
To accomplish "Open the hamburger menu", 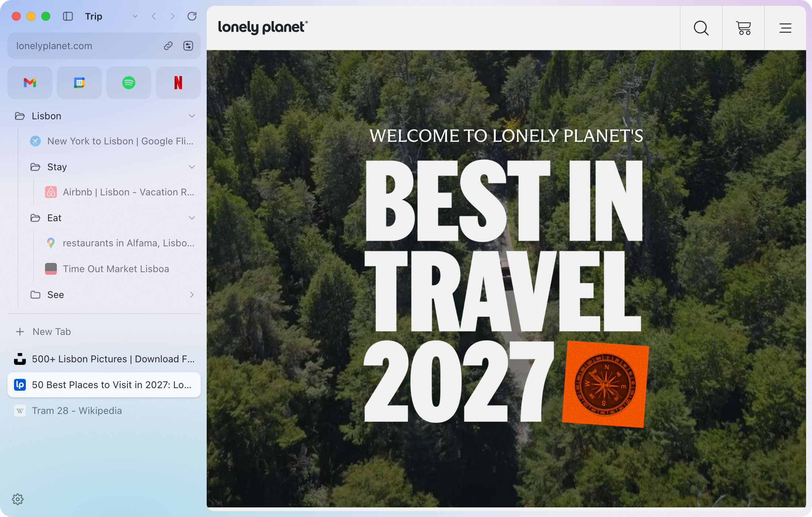I will pos(785,28).
